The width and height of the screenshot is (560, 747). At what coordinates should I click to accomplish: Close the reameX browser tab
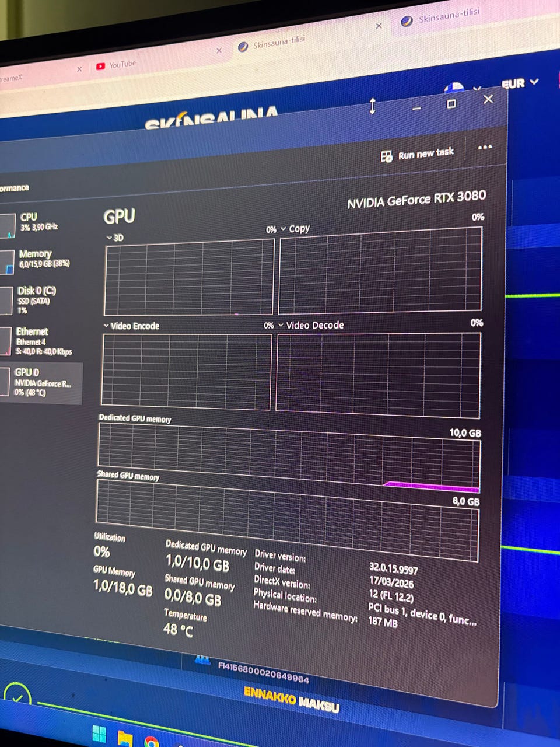(79, 69)
